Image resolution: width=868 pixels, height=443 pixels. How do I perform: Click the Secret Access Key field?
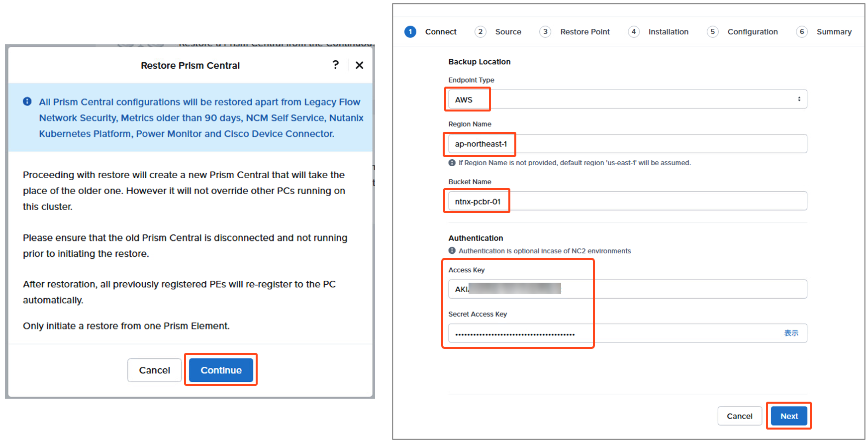pos(627,333)
